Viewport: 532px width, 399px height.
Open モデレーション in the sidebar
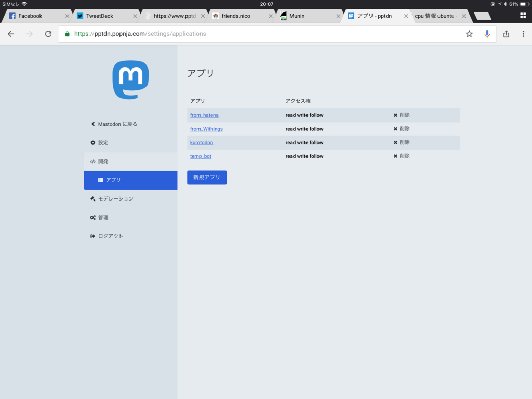[x=112, y=199]
